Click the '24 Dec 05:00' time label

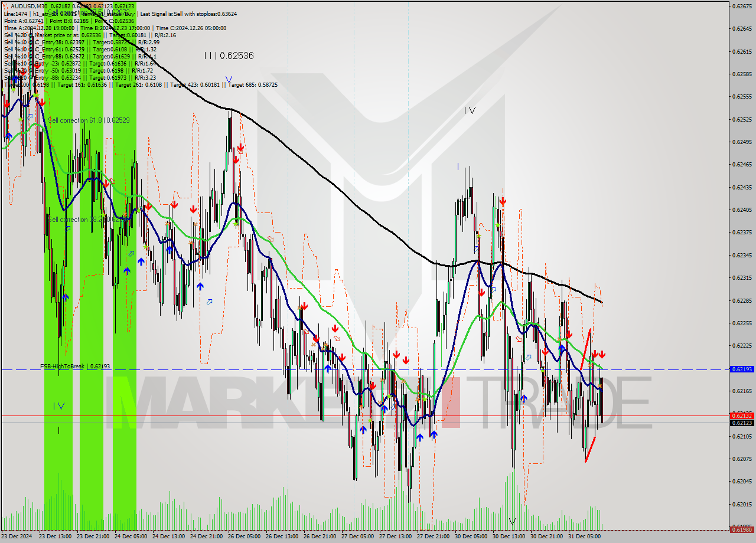[132, 537]
